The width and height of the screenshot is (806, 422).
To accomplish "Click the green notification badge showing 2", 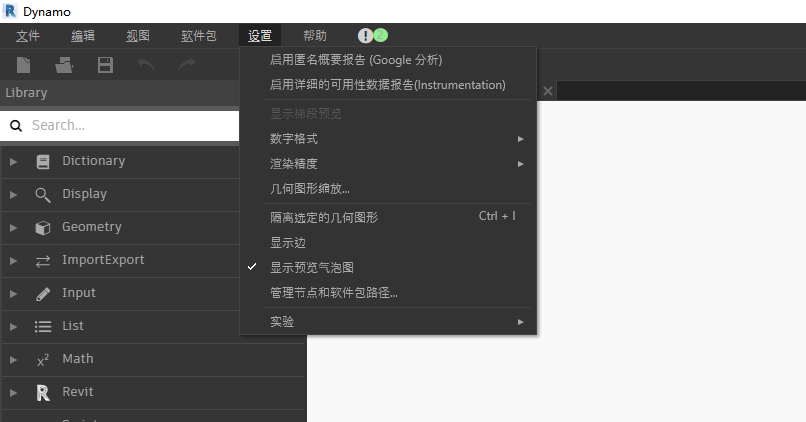I will pyautogui.click(x=380, y=35).
